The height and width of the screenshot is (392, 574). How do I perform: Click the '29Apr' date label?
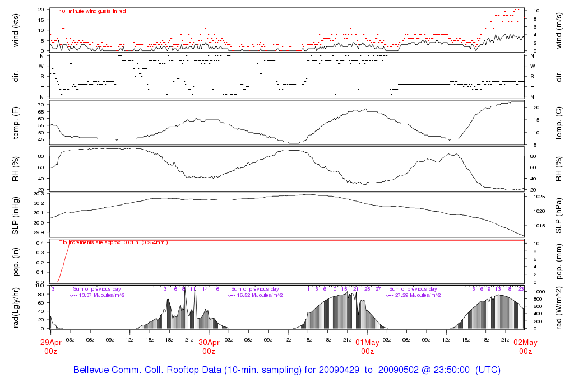pos(50,343)
